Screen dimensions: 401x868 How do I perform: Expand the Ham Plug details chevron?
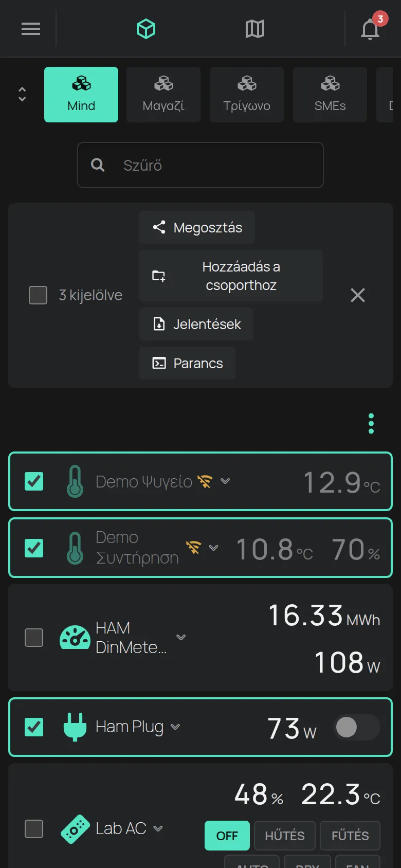pyautogui.click(x=175, y=727)
